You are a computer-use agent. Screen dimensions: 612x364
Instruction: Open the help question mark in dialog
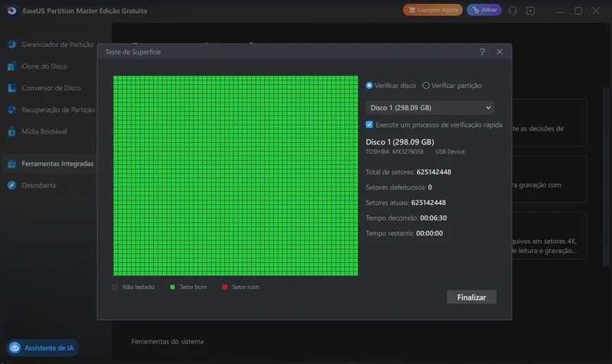pos(483,52)
